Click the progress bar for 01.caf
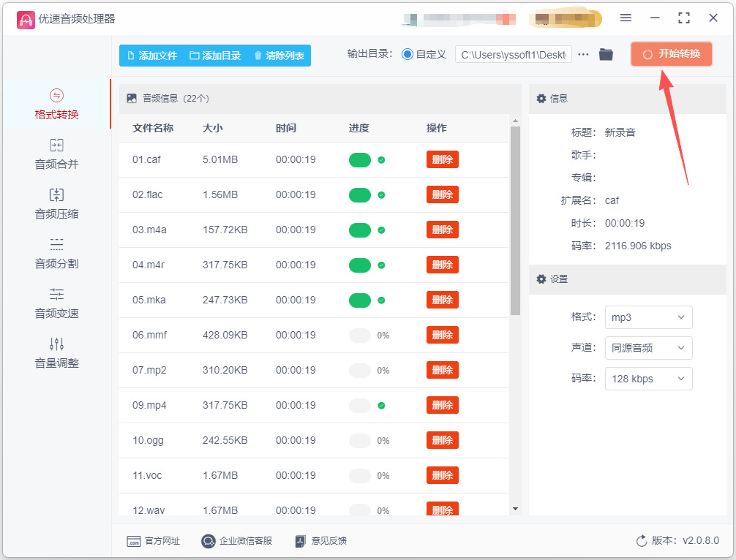Image resolution: width=736 pixels, height=560 pixels. [x=360, y=160]
